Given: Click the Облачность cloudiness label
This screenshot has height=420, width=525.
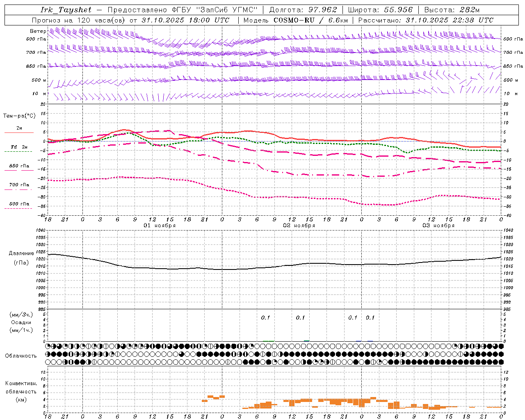Looking at the screenshot, I should tap(21, 356).
